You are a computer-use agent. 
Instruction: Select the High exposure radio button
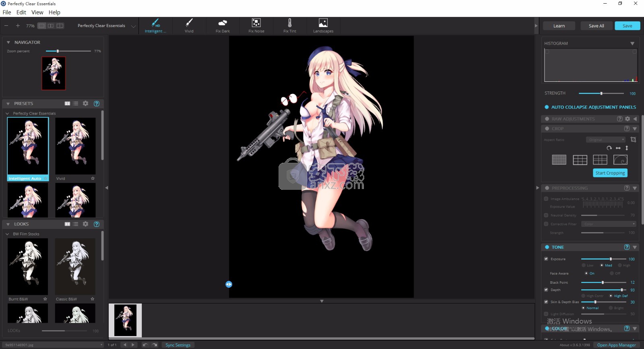point(620,265)
